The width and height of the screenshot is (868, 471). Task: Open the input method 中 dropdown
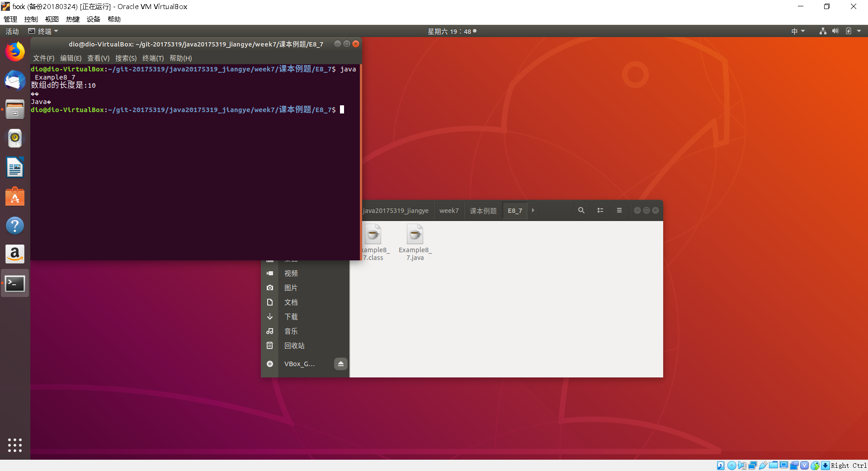click(x=798, y=31)
